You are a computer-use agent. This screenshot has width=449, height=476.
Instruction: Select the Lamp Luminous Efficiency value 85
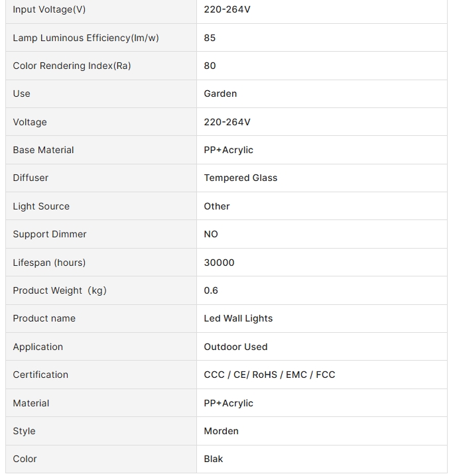(210, 38)
